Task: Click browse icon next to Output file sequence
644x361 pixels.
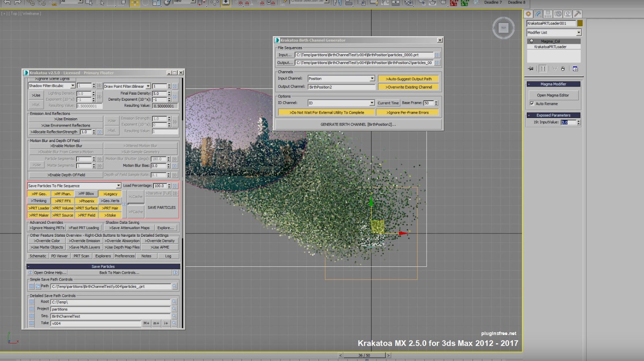Action: [437, 63]
